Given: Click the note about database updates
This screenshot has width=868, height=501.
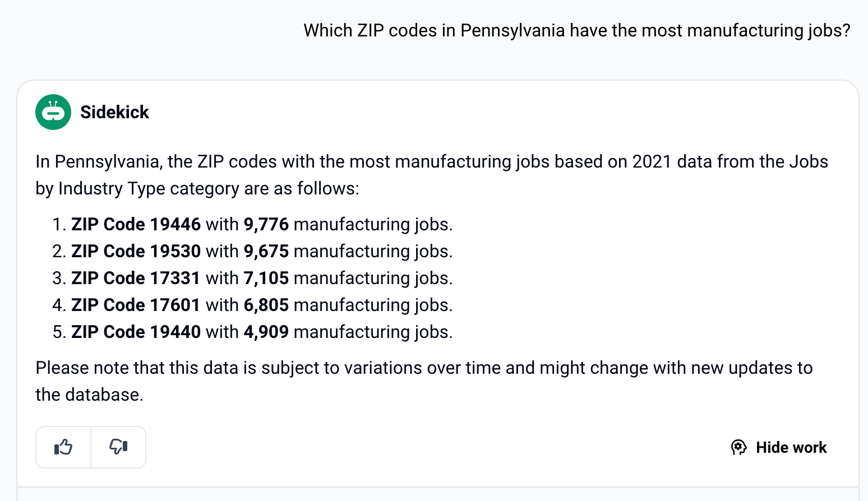Looking at the screenshot, I should click(424, 381).
